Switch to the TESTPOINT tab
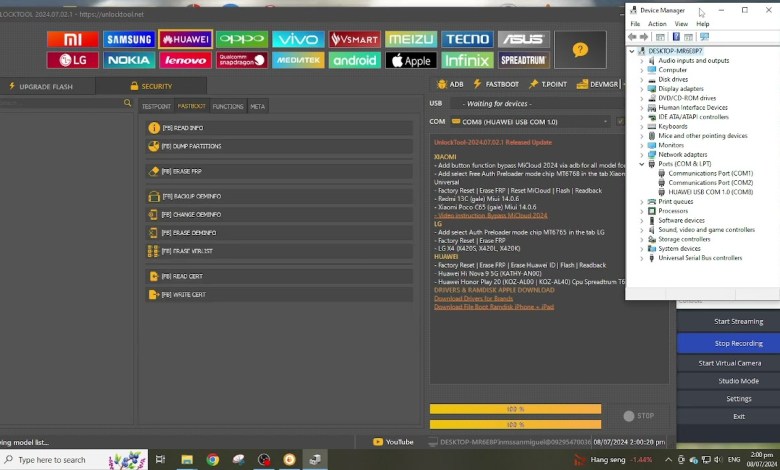780x470 pixels. pyautogui.click(x=156, y=106)
